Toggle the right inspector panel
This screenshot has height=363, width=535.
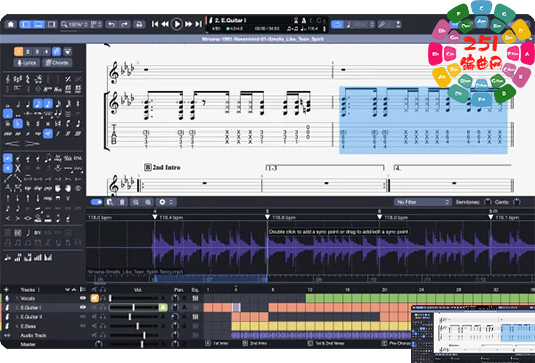click(52, 24)
